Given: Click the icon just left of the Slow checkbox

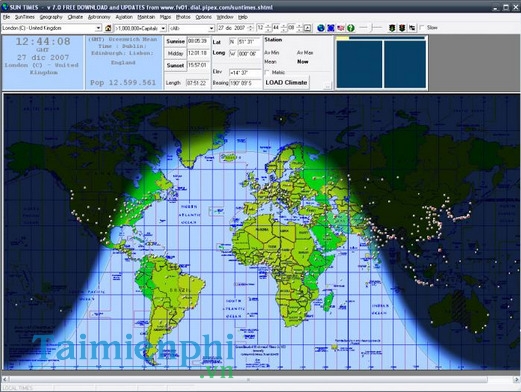Looking at the screenshot, I should 412,28.
